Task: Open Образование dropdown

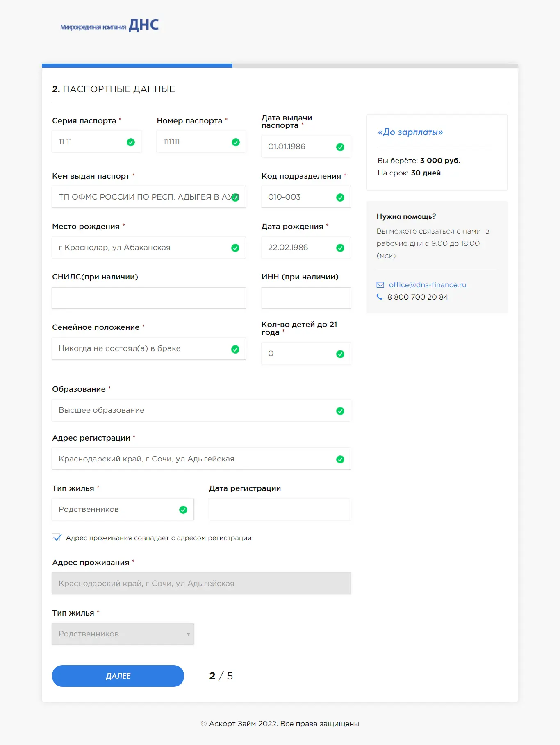Action: coord(201,410)
